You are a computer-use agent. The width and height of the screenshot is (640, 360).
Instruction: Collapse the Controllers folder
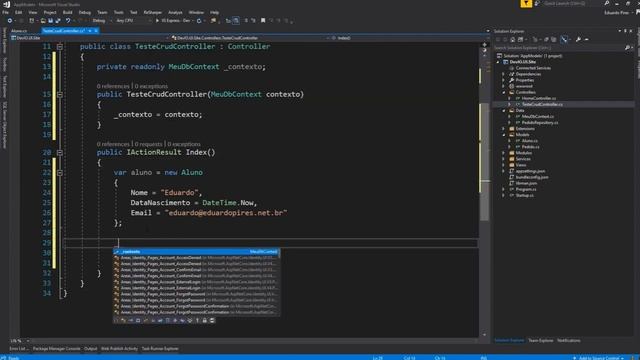tap(503, 92)
